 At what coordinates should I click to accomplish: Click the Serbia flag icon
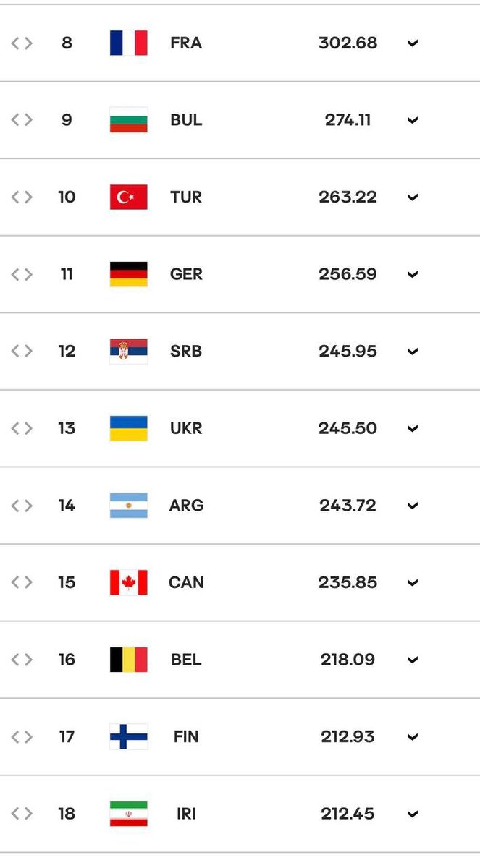128,351
